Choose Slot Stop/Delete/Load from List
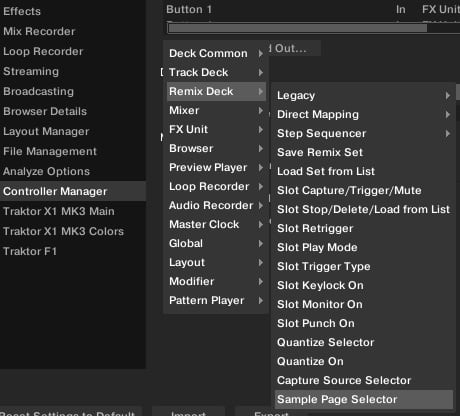The width and height of the screenshot is (460, 416). coord(364,209)
